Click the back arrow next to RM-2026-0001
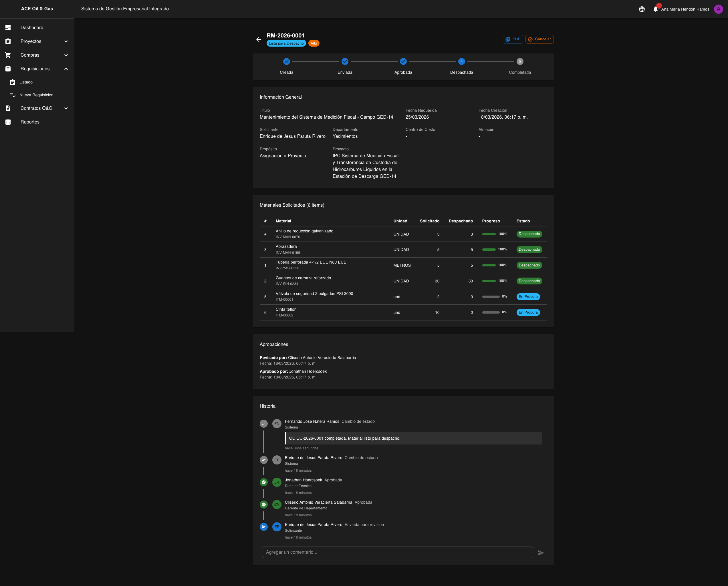This screenshot has width=728, height=586. coord(258,39)
